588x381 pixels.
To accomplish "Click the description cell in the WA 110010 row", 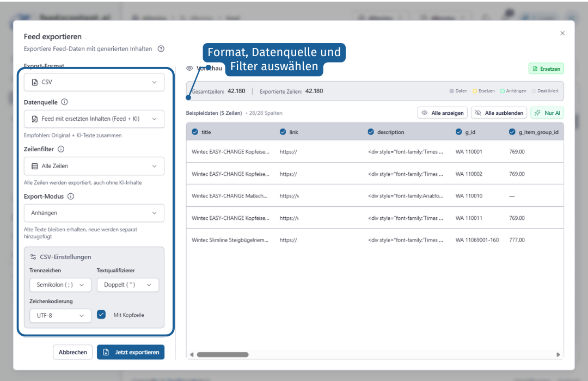I will pos(406,196).
